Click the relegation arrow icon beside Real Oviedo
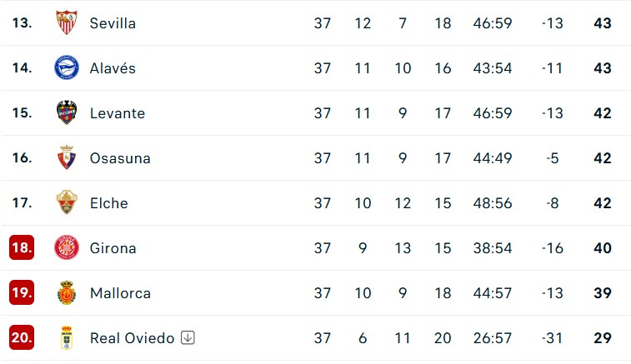The width and height of the screenshot is (631, 364). tap(188, 338)
